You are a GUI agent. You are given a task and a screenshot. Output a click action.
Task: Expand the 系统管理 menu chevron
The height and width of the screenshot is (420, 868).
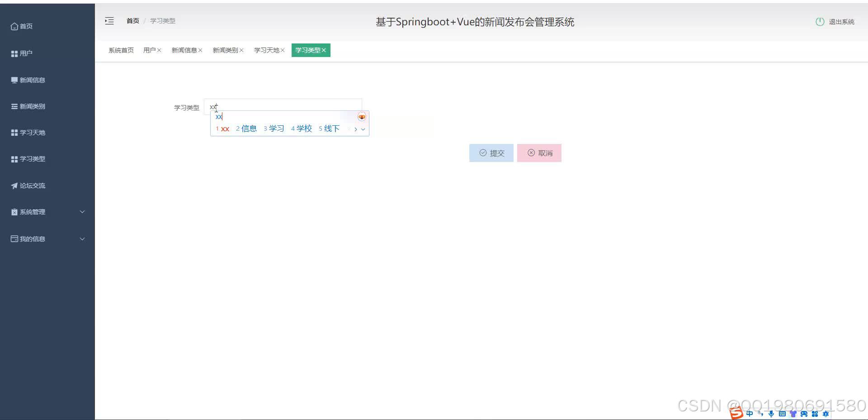tap(82, 211)
